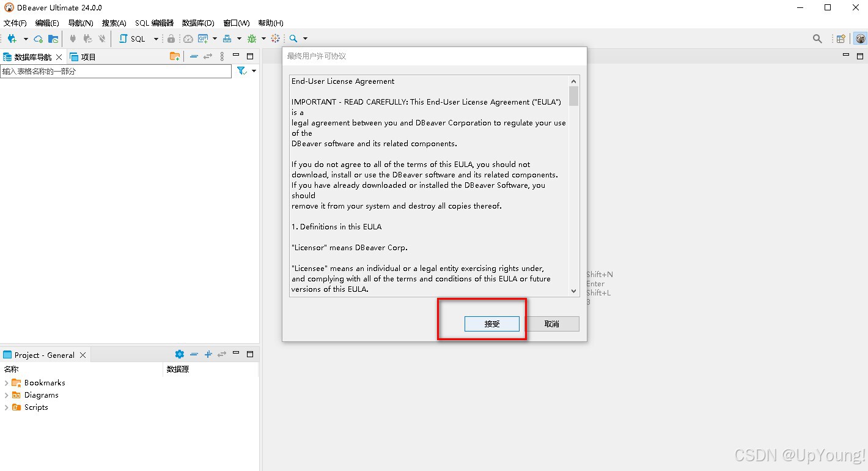Viewport: 868px width, 471px height.
Task: Open the 导航(N) menu
Action: click(81, 23)
